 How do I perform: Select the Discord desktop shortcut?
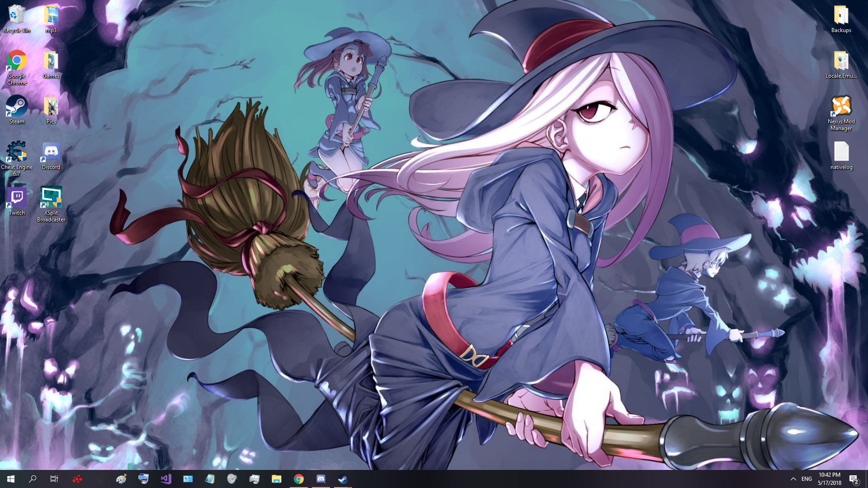point(51,156)
